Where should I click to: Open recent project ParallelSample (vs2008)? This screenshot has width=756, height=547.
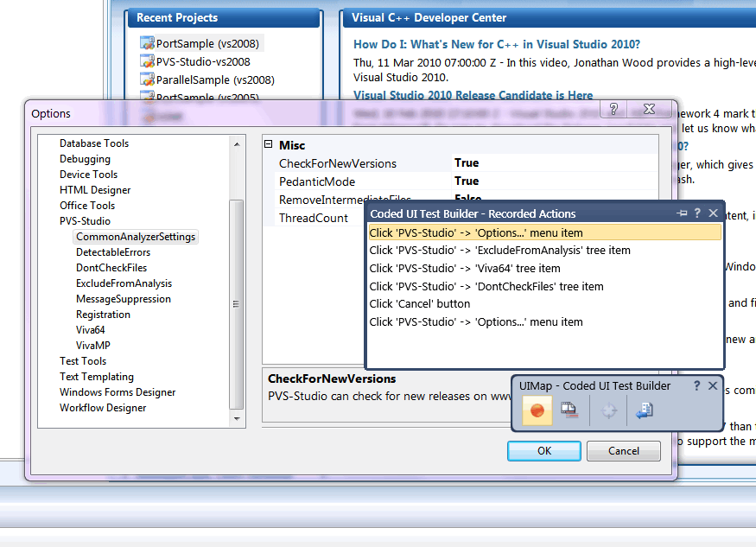(x=215, y=80)
